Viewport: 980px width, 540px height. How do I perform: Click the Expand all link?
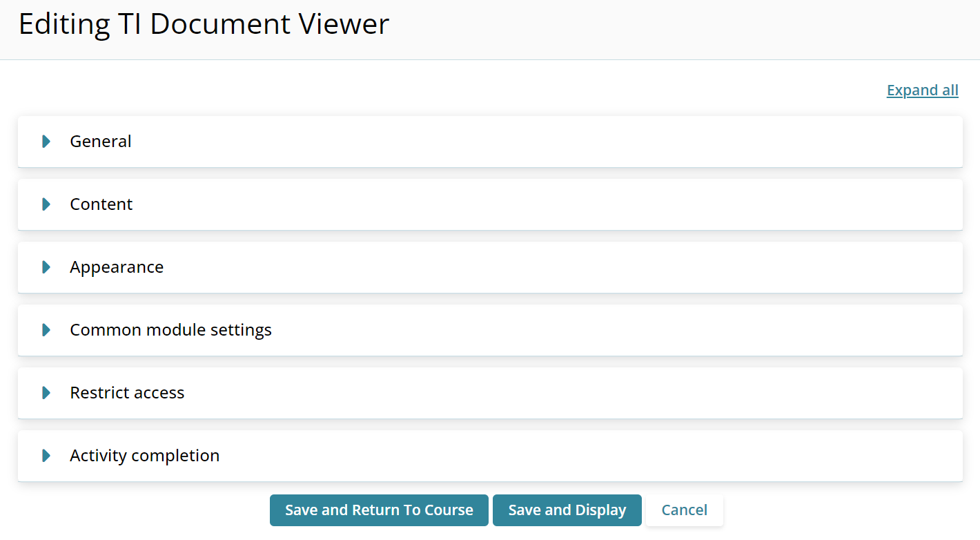[x=922, y=90]
